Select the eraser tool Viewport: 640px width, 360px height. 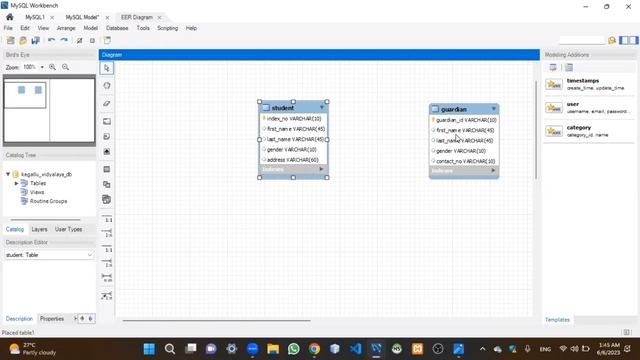pos(107,103)
